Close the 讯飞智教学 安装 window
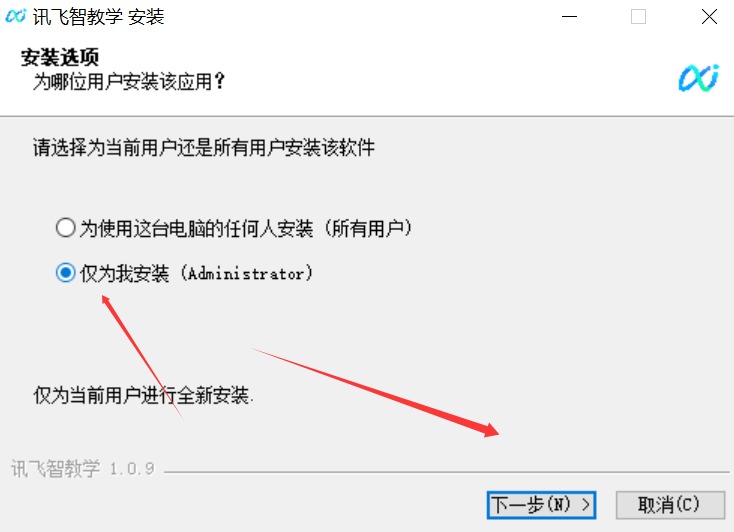The height and width of the screenshot is (532, 734). click(709, 17)
